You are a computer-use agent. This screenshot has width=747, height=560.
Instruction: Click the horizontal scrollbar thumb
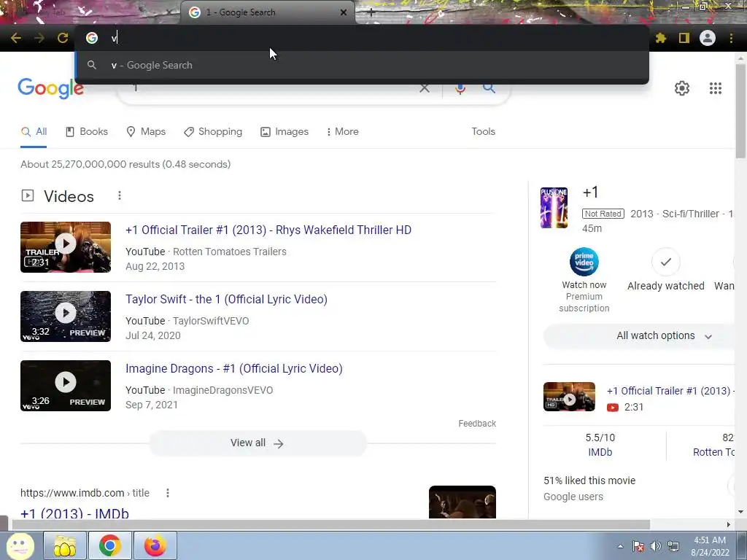[x=331, y=524]
